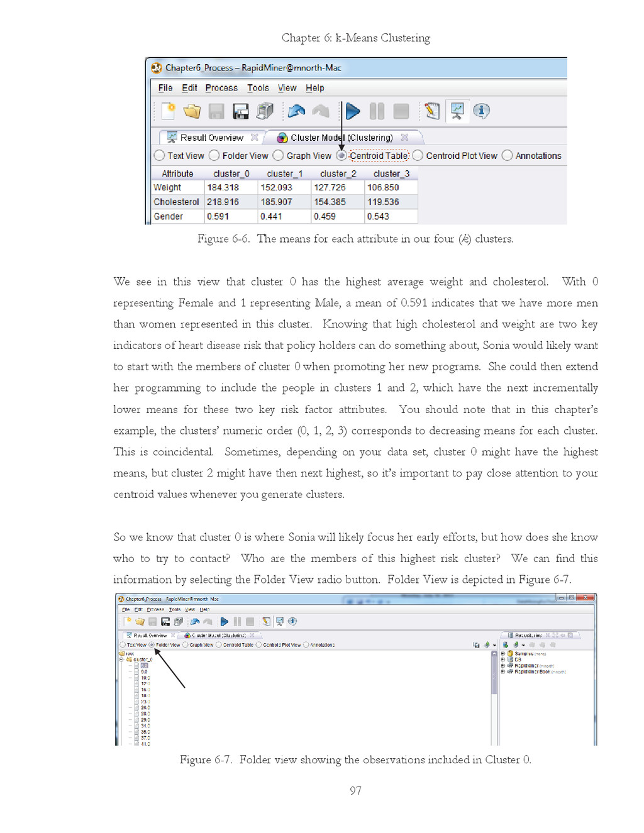Switch to Cluster Model (Clustering) tab in Figure 6-6
The image size is (644, 833).
pos(341,137)
